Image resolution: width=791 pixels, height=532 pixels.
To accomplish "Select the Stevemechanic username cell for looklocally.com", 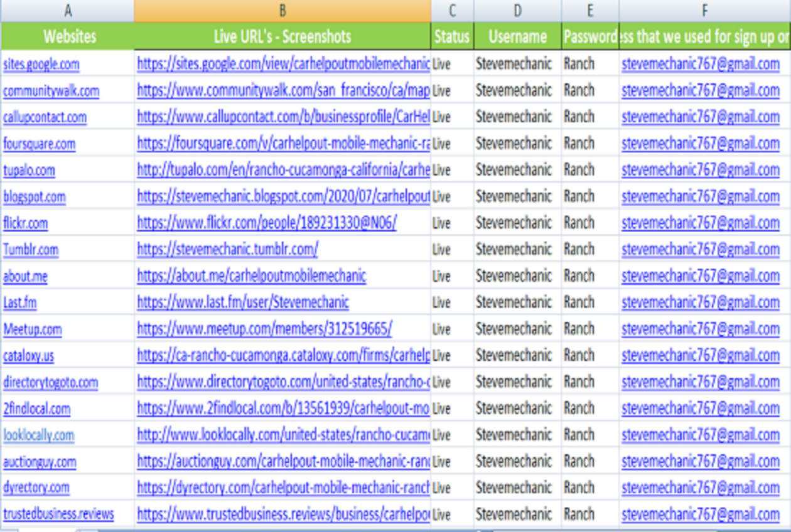I will click(x=518, y=435).
